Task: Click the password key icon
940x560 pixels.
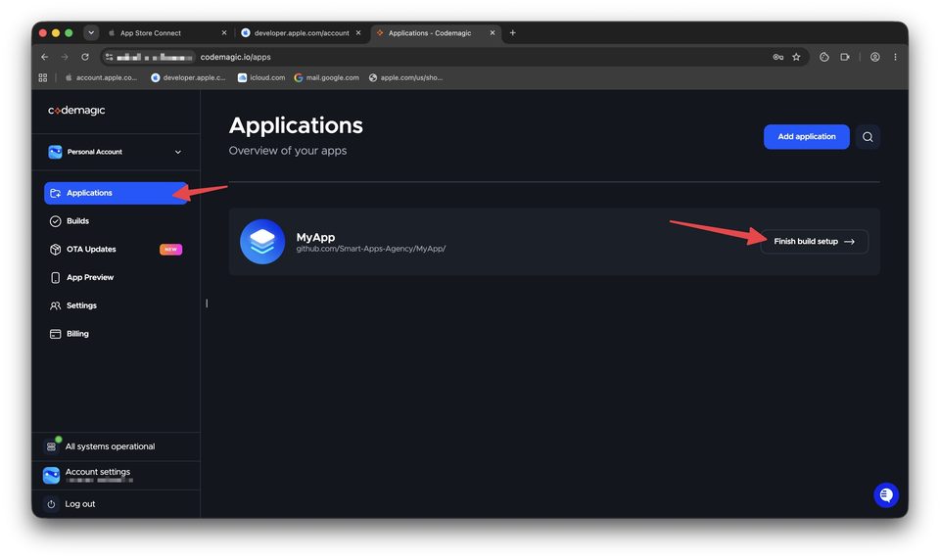Action: coord(778,57)
